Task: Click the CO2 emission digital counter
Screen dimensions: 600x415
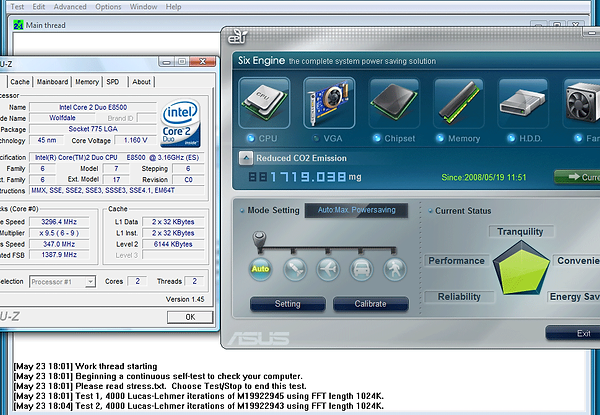Action: pos(297,177)
